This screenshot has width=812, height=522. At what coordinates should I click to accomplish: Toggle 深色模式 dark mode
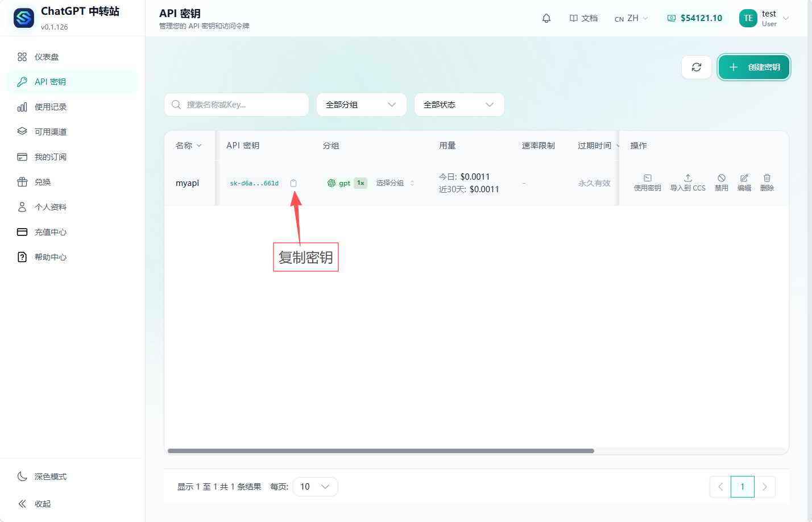(72, 477)
